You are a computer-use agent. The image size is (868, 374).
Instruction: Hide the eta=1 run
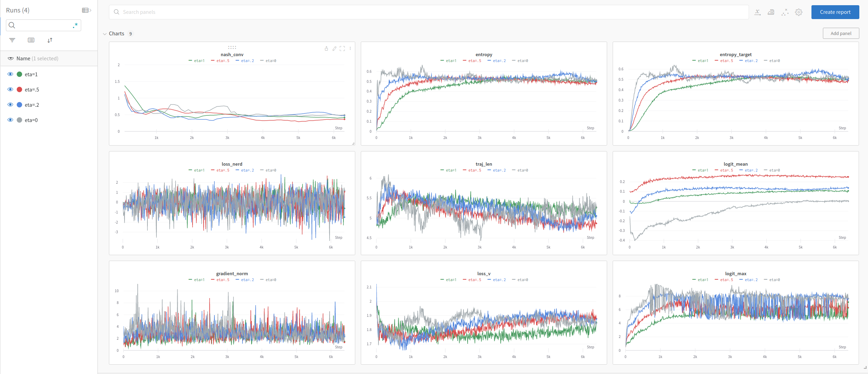click(10, 74)
